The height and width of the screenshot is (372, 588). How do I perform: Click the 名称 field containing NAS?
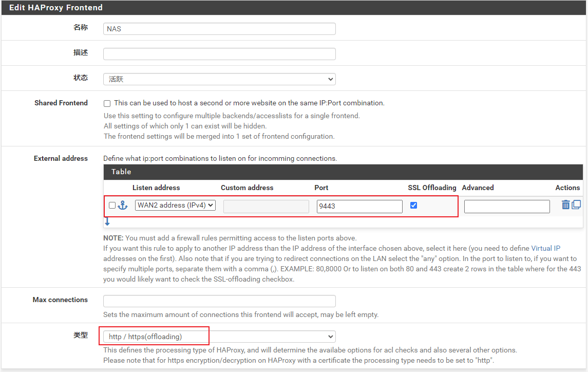(x=219, y=29)
